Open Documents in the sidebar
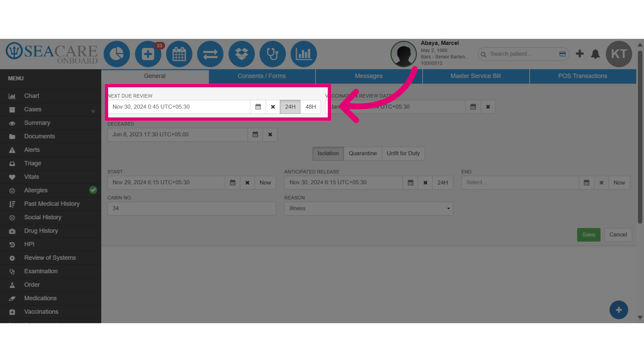The width and height of the screenshot is (644, 362). click(x=50, y=136)
